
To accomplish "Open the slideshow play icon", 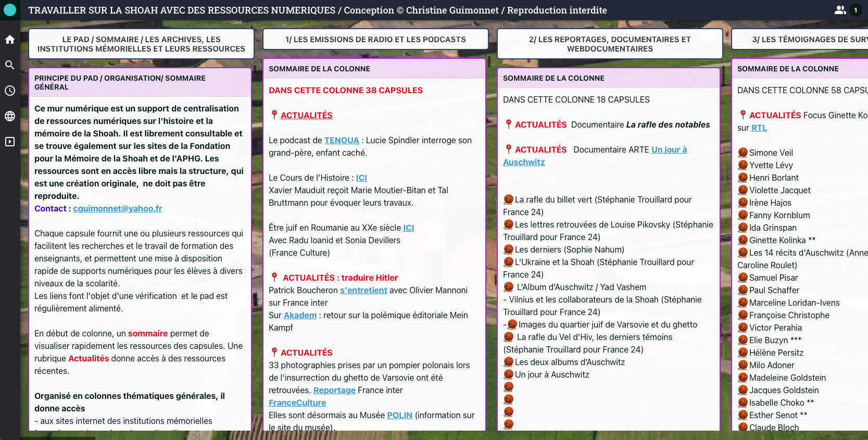I will tap(10, 142).
